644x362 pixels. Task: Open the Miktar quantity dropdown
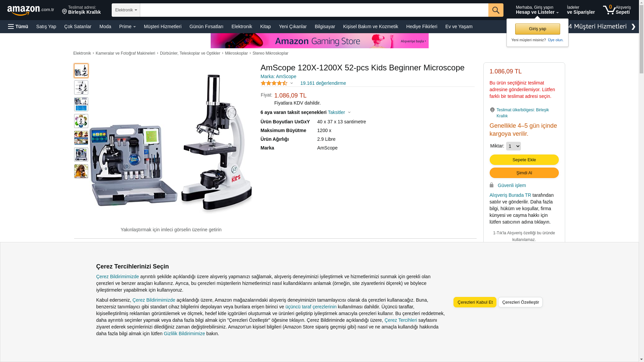[x=513, y=146]
